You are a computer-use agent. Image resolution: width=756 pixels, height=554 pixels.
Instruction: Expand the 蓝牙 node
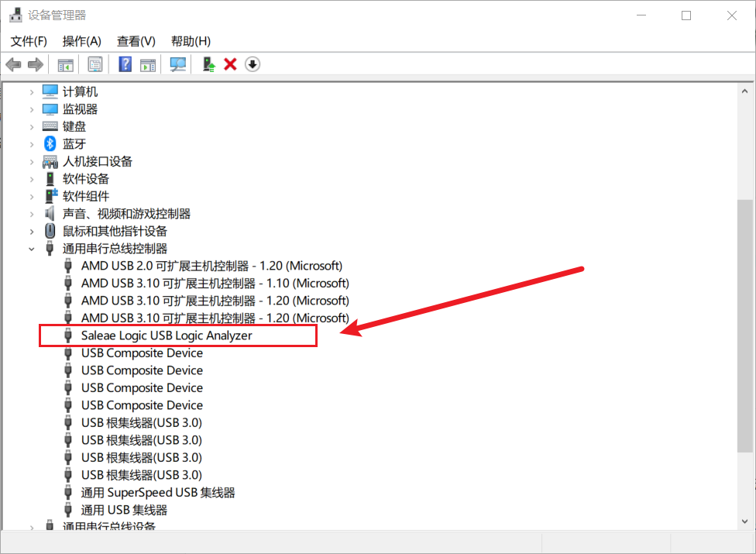tap(32, 144)
